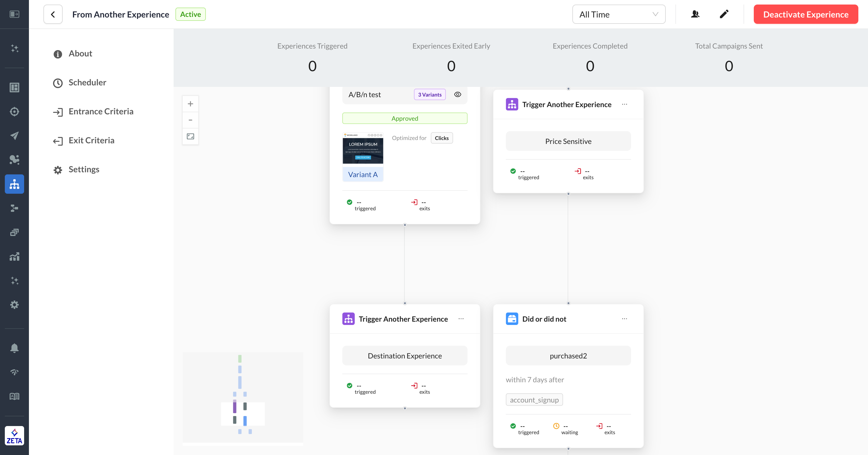Open Destination Experience node ellipsis menu

[461, 319]
